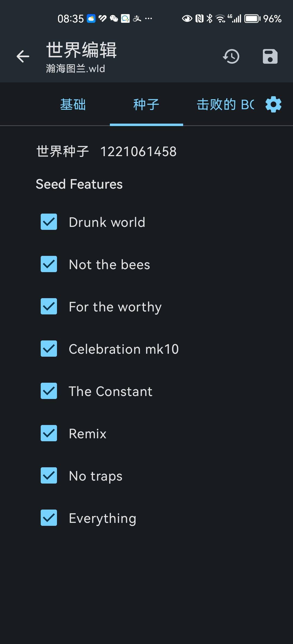Image resolution: width=293 pixels, height=644 pixels.
Task: Open settings via the gear icon
Action: click(273, 104)
